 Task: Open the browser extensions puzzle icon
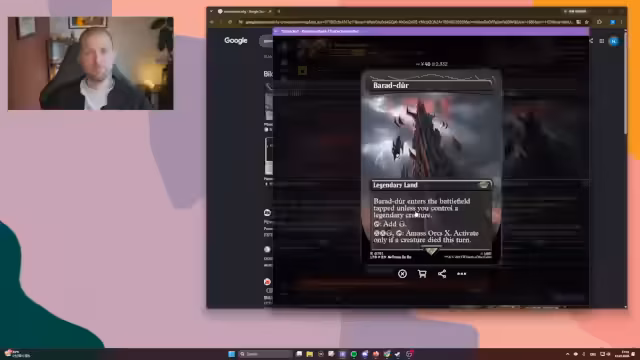point(599,22)
